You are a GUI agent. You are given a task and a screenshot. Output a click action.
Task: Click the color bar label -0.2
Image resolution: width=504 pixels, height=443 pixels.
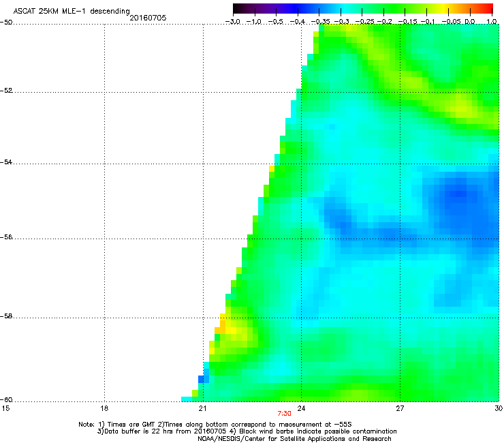(385, 22)
